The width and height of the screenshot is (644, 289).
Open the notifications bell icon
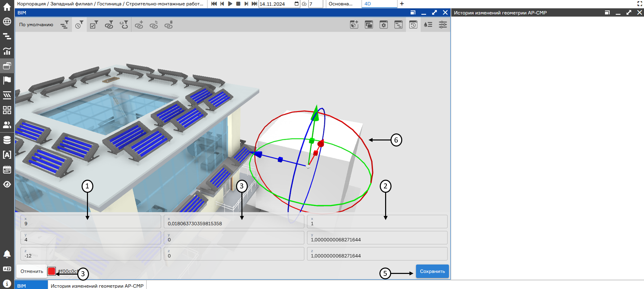click(7, 254)
